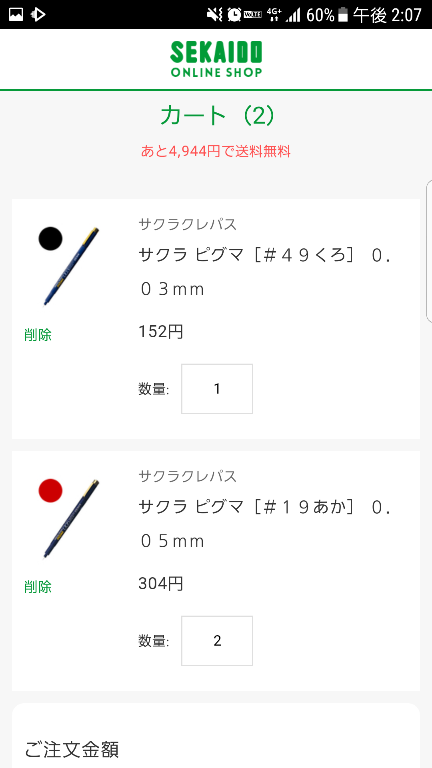432x768 pixels.
Task: Open product title サクラ ピグマ #19あか 0.05mm
Action: pyautogui.click(x=265, y=524)
